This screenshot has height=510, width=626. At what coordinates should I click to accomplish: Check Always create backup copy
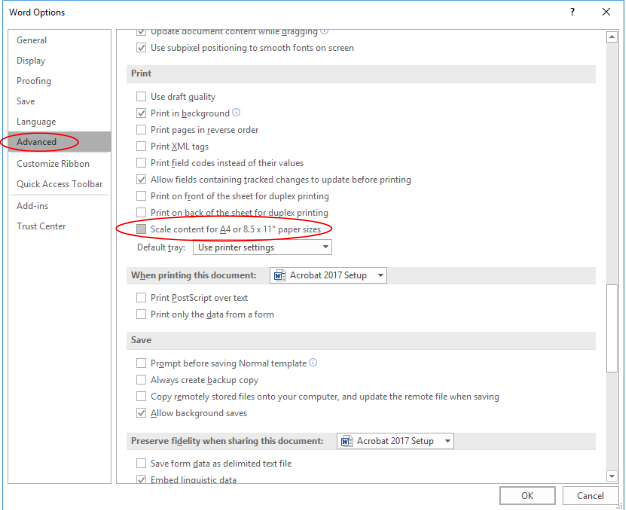(x=141, y=380)
